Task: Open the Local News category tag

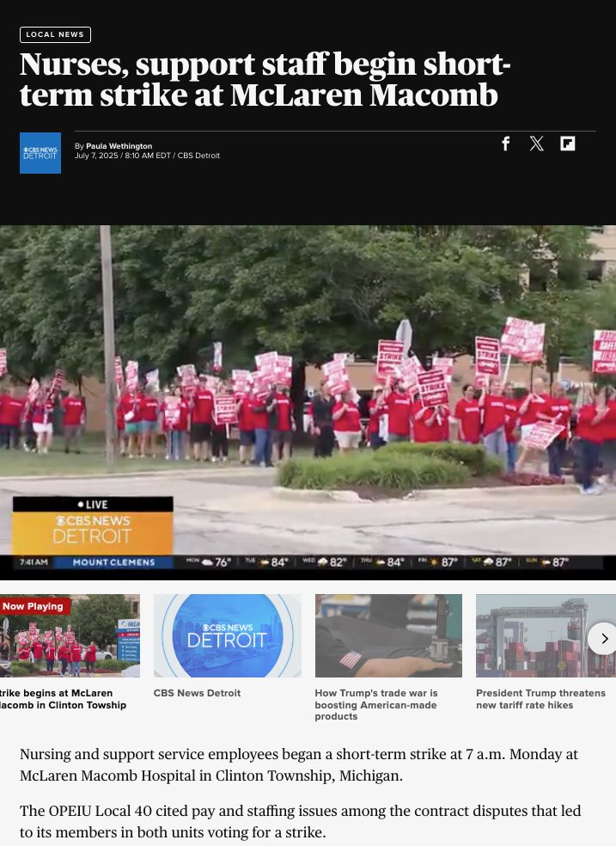Action: (x=56, y=34)
